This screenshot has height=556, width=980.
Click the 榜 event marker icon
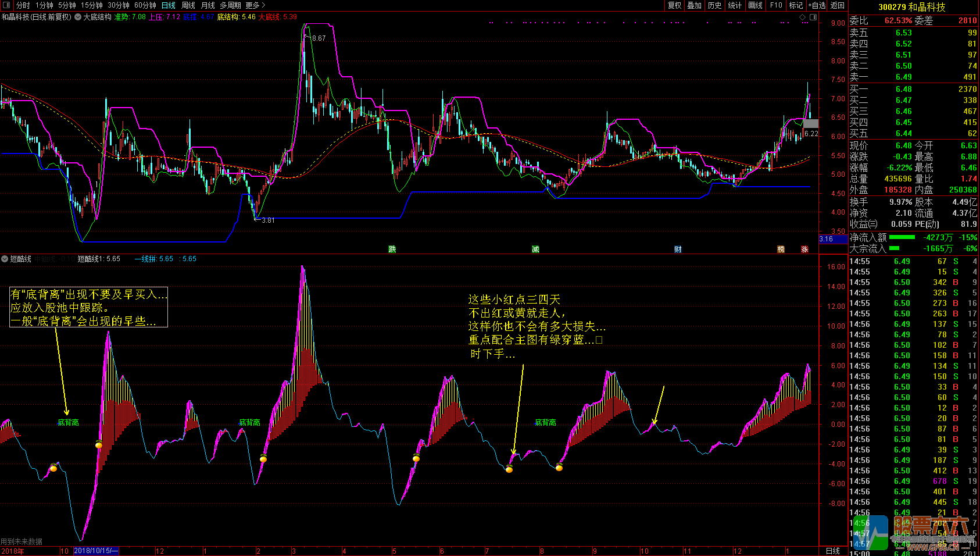[x=781, y=250]
